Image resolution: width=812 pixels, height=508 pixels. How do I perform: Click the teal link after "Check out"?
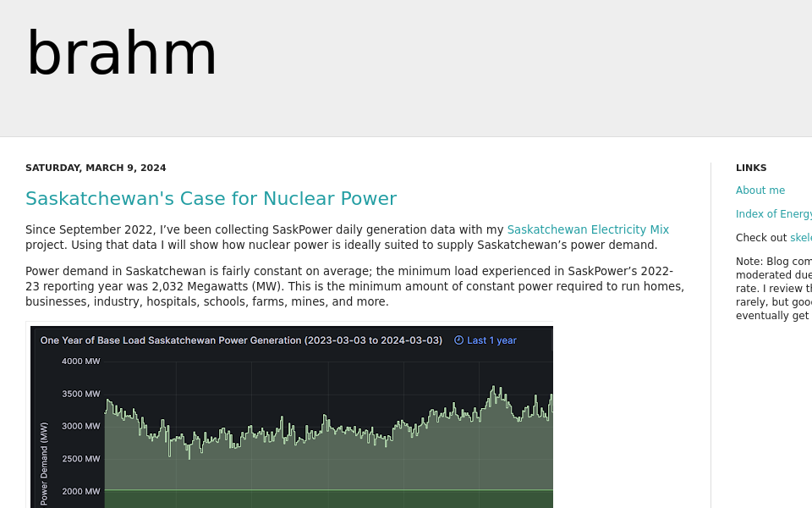tap(800, 238)
